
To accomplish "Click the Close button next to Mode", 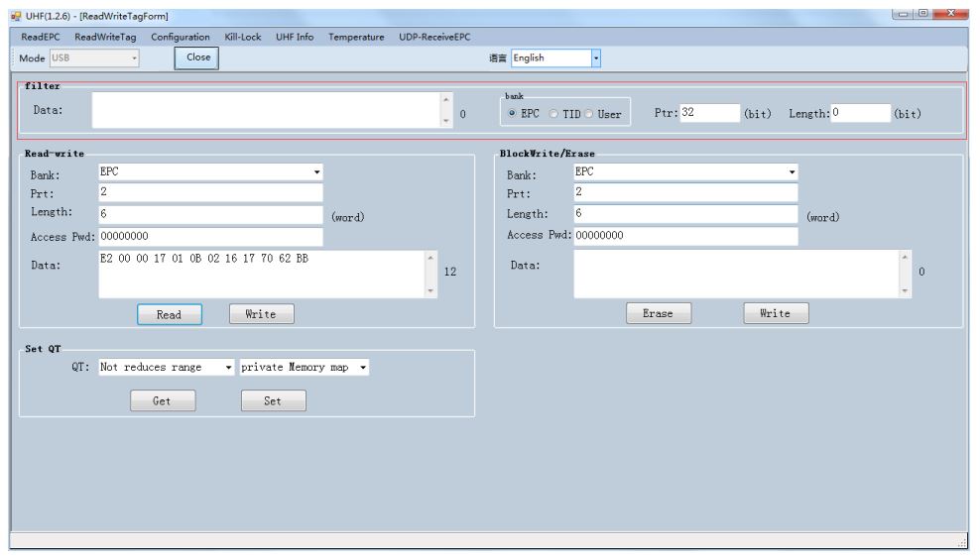I will point(197,57).
